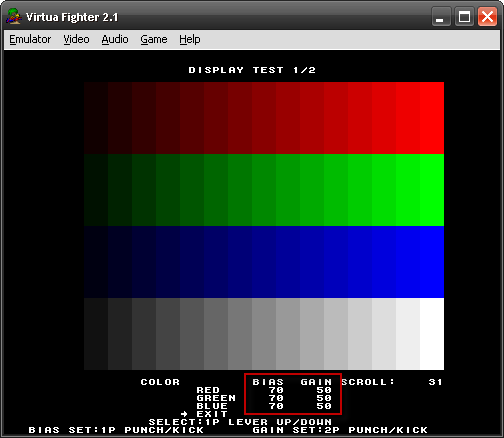The width and height of the screenshot is (504, 438).
Task: Close the Virtua Fighter 2.1 window
Action: pyautogui.click(x=487, y=17)
